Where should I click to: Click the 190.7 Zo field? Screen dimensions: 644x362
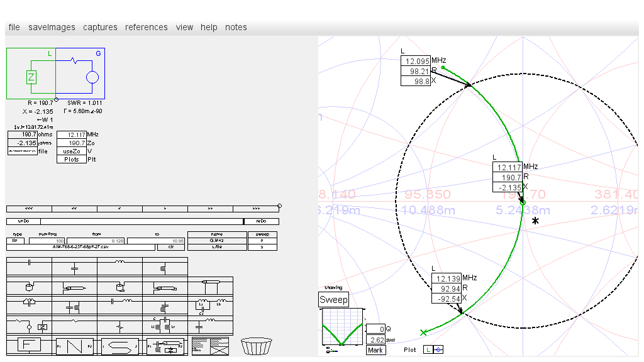pyautogui.click(x=72, y=143)
